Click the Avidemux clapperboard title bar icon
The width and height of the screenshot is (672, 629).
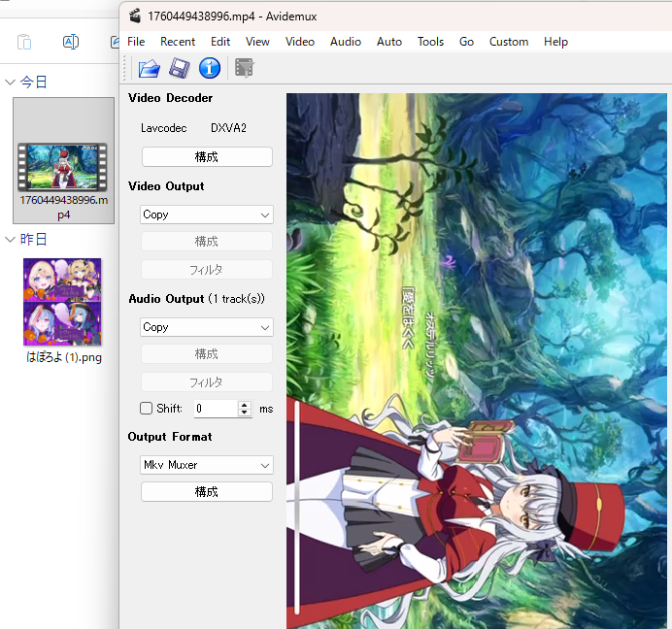pos(135,17)
